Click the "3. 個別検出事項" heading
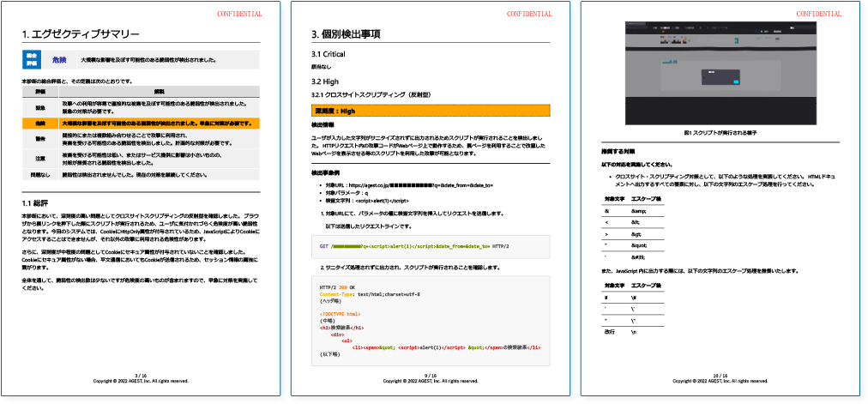Viewport: 868px width, 404px height. 346,34
